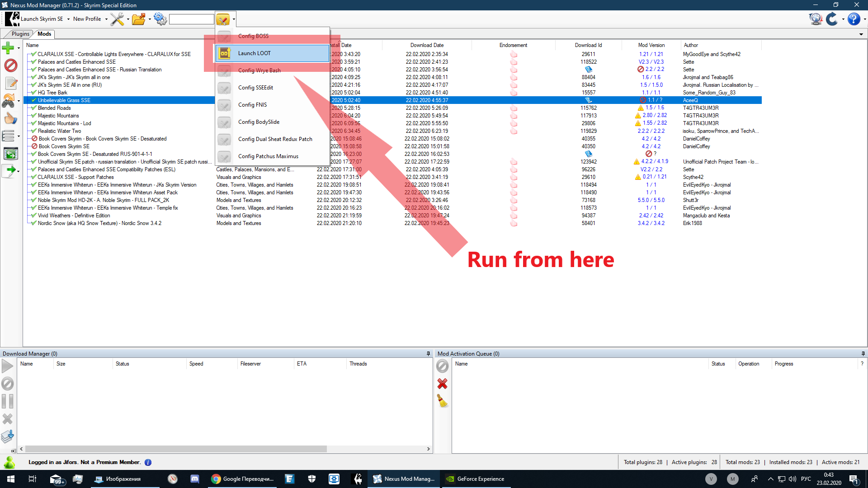Toggle checkmark for Majestic Mountains - Lod
868x488 pixels.
33,123
